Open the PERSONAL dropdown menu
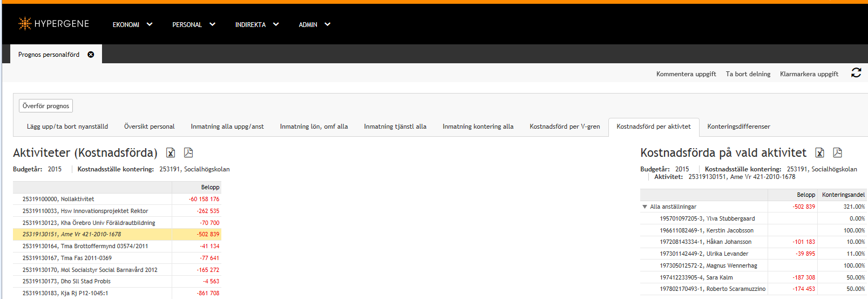868x299 pixels. point(194,24)
